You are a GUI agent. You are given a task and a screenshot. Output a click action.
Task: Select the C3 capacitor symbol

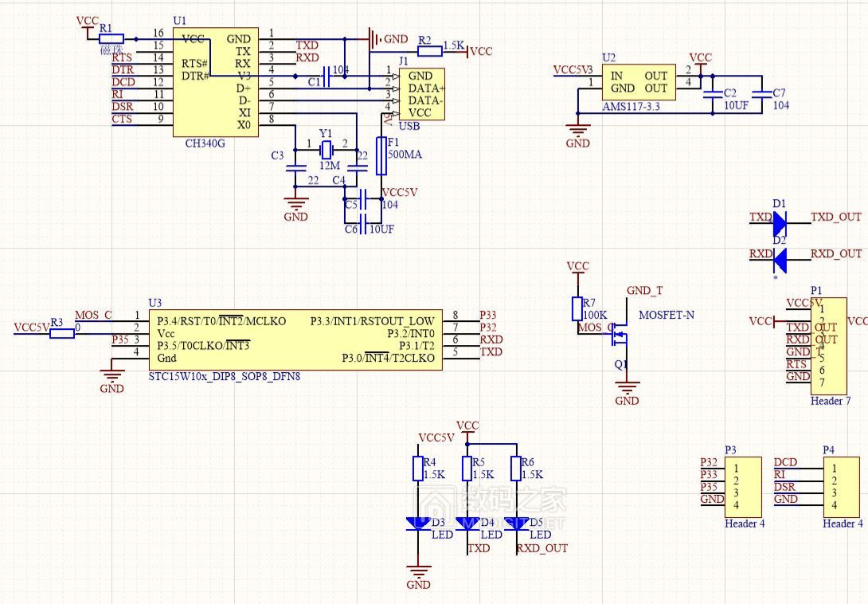[x=295, y=168]
